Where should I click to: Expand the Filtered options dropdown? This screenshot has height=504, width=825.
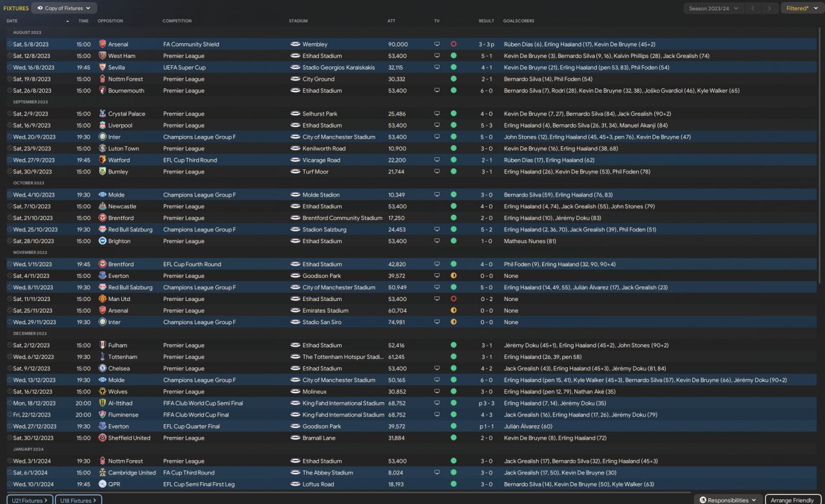801,8
